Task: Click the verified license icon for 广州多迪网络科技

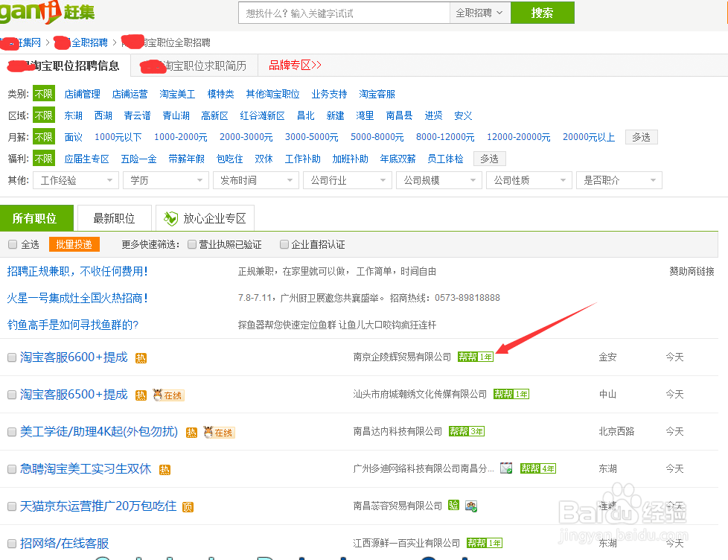Action: 506,468
